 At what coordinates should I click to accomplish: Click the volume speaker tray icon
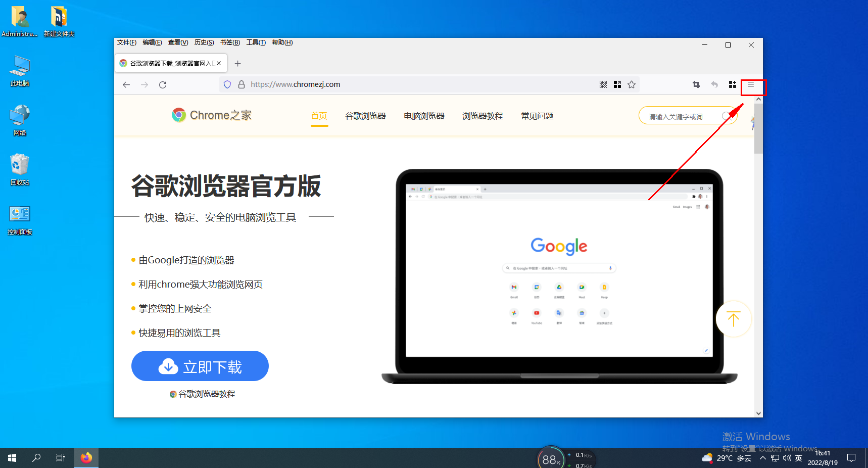(787, 458)
